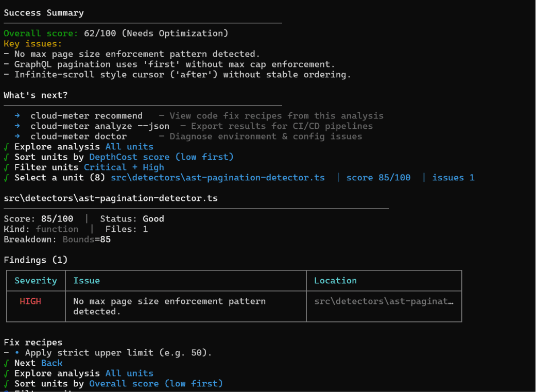Screen dimensions: 536x392
Task: Click the selected unit path 'src\detectors\ast-pagination-detector.ts' in blue
Action: 218,178
